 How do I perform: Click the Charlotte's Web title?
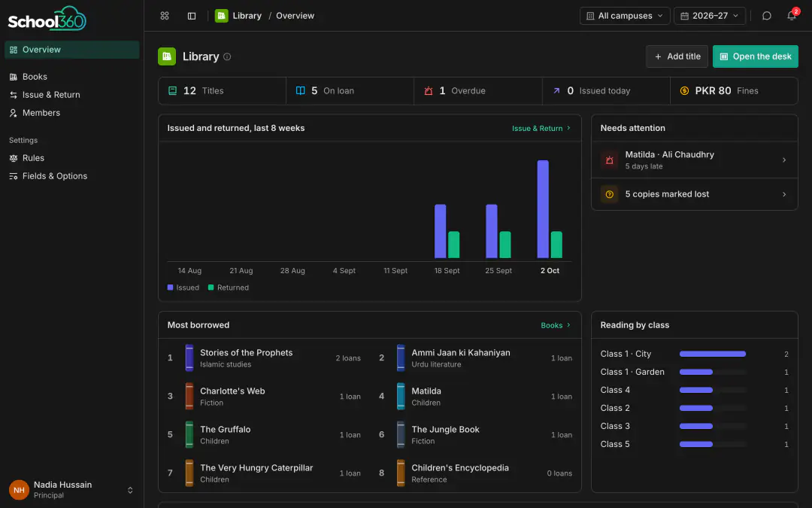tap(232, 391)
